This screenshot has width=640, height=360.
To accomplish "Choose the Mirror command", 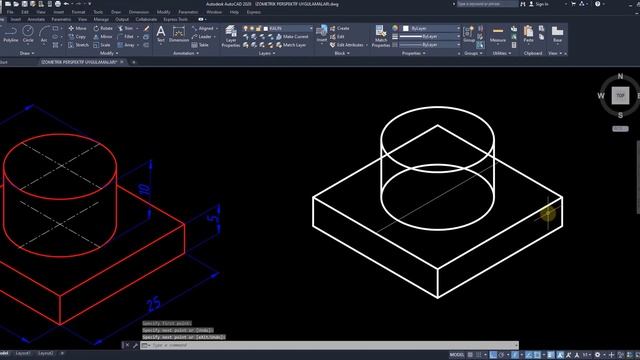I will point(103,36).
